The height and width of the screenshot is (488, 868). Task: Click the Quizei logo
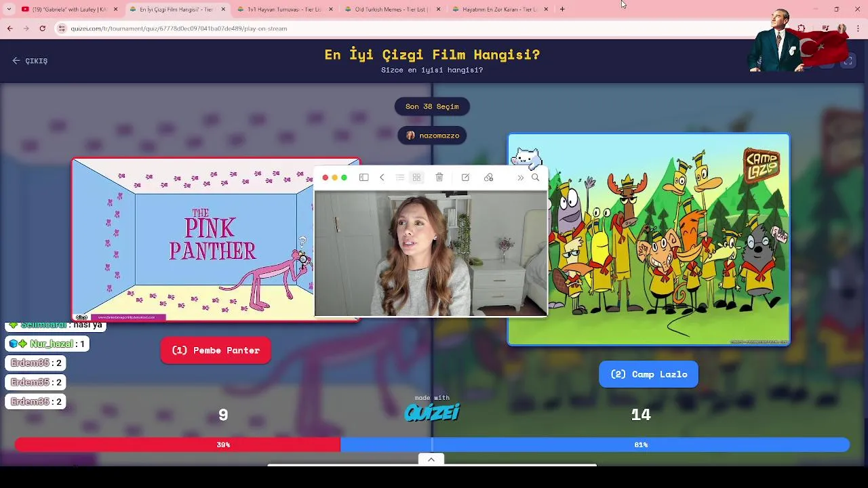click(432, 412)
